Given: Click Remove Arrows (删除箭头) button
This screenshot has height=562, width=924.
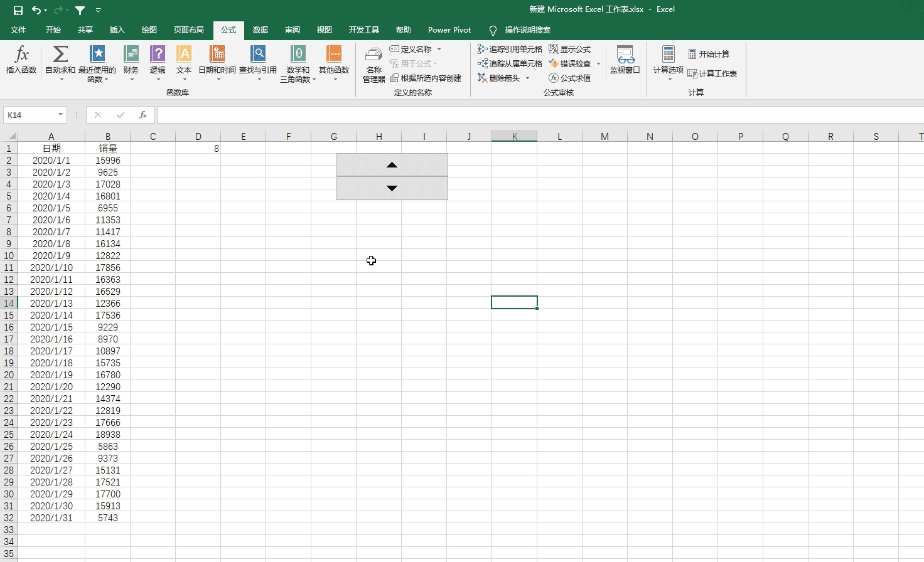Looking at the screenshot, I should click(x=499, y=78).
